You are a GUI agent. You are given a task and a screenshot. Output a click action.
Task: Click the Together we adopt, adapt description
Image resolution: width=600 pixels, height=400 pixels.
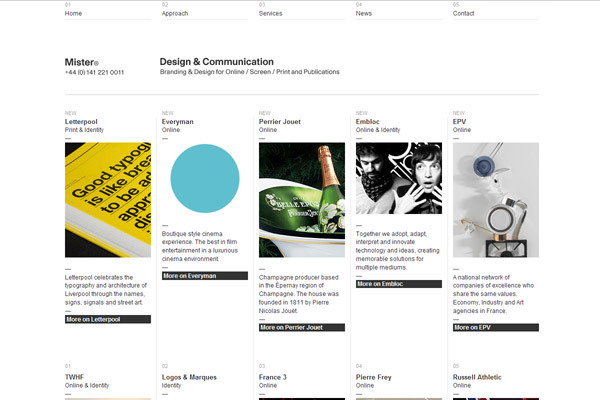[x=398, y=250]
